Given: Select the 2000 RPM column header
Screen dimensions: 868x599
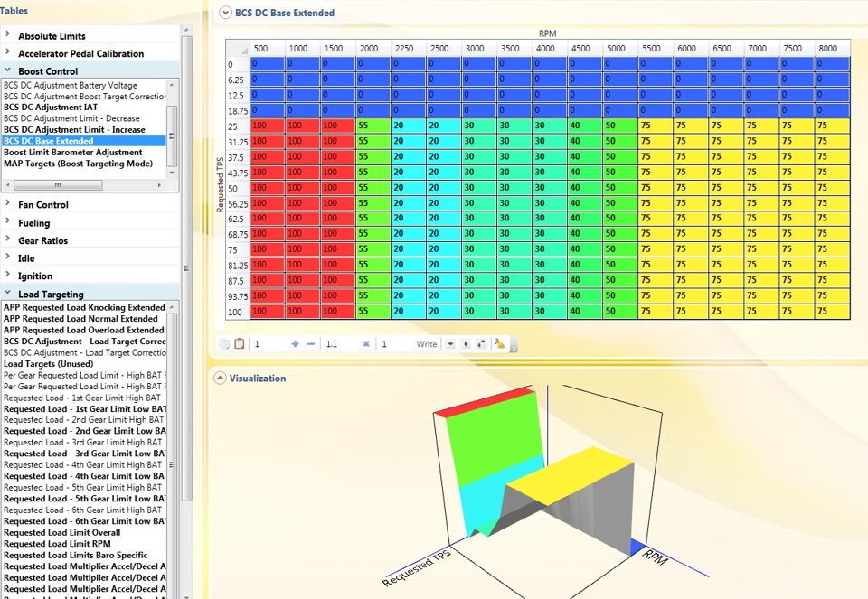Looking at the screenshot, I should click(x=373, y=48).
